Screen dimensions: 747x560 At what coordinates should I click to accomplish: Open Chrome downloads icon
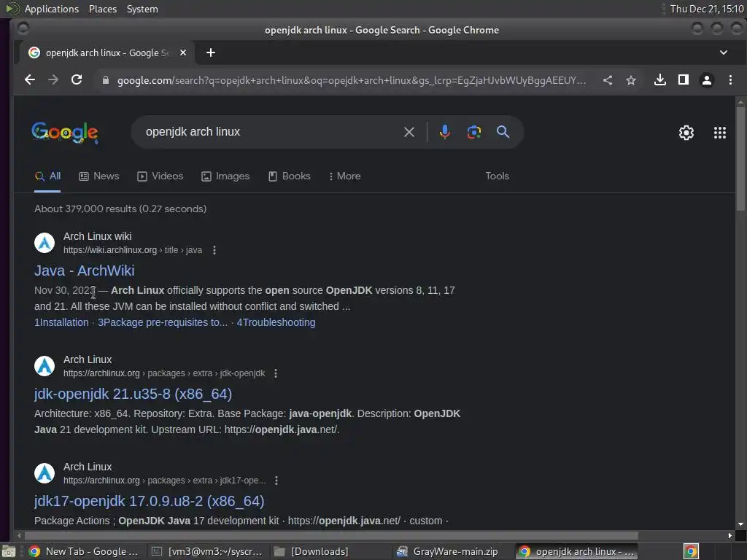point(659,80)
